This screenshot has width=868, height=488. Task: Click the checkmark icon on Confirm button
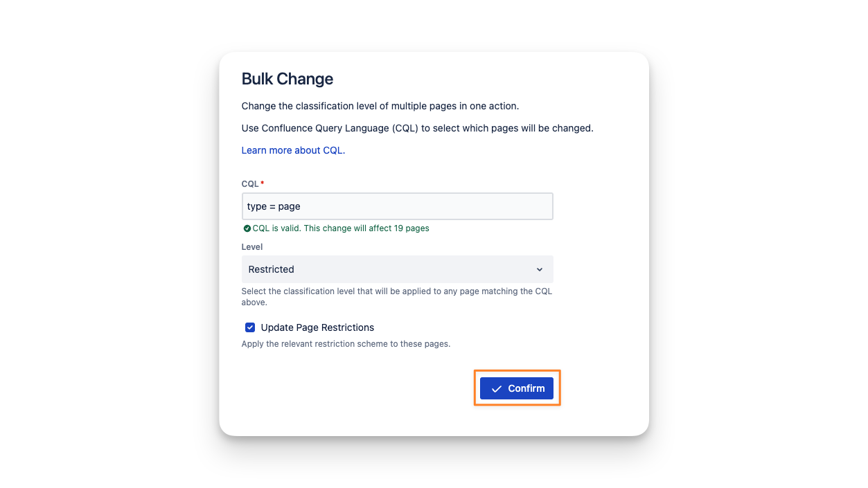(x=496, y=389)
